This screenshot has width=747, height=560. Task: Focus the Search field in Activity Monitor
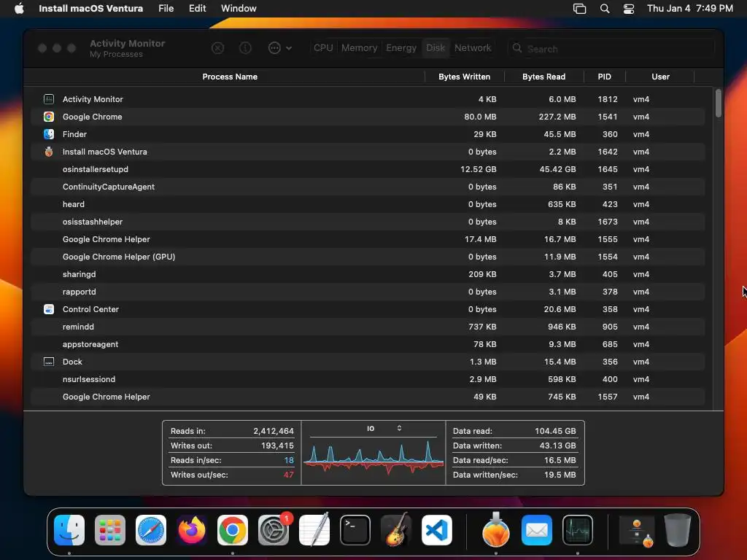(x=611, y=49)
